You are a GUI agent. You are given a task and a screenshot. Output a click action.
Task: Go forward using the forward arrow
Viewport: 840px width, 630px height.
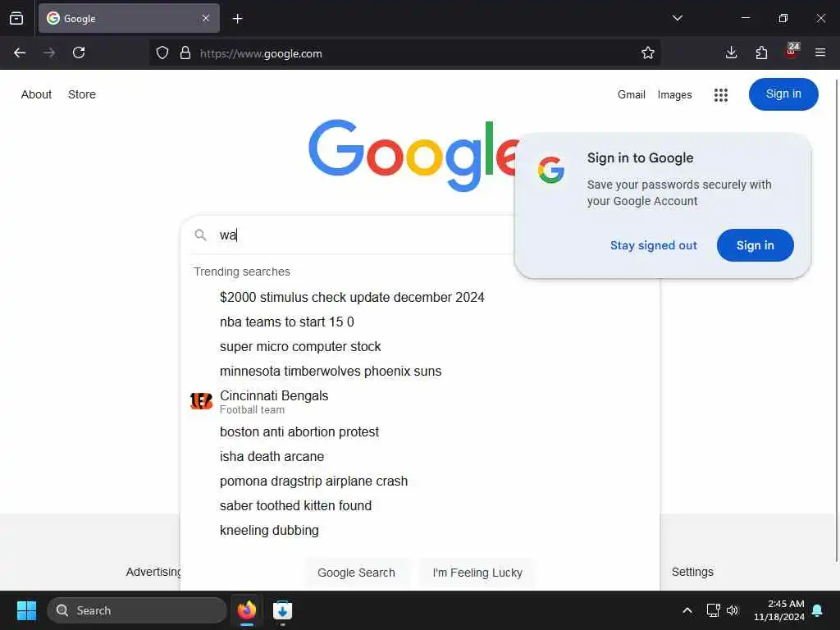click(49, 52)
